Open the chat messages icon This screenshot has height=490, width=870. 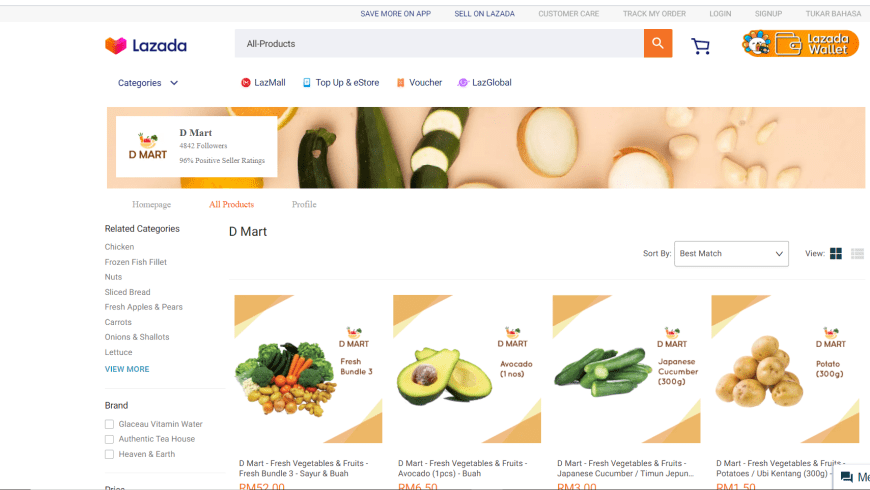pyautogui.click(x=847, y=477)
